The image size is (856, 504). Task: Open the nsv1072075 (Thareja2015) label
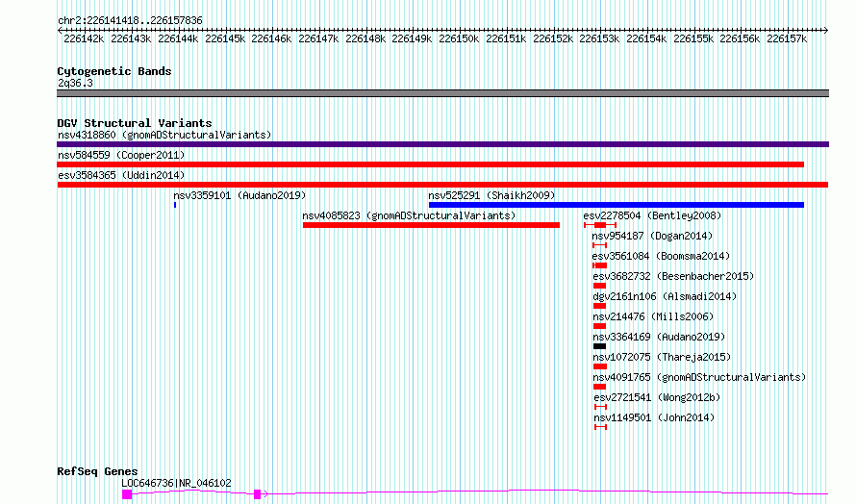(663, 357)
